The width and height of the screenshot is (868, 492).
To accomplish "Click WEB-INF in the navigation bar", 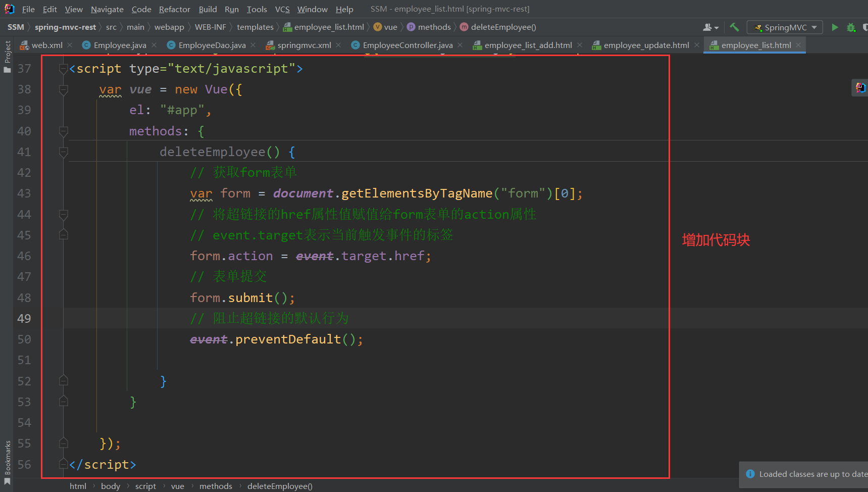I will [211, 27].
